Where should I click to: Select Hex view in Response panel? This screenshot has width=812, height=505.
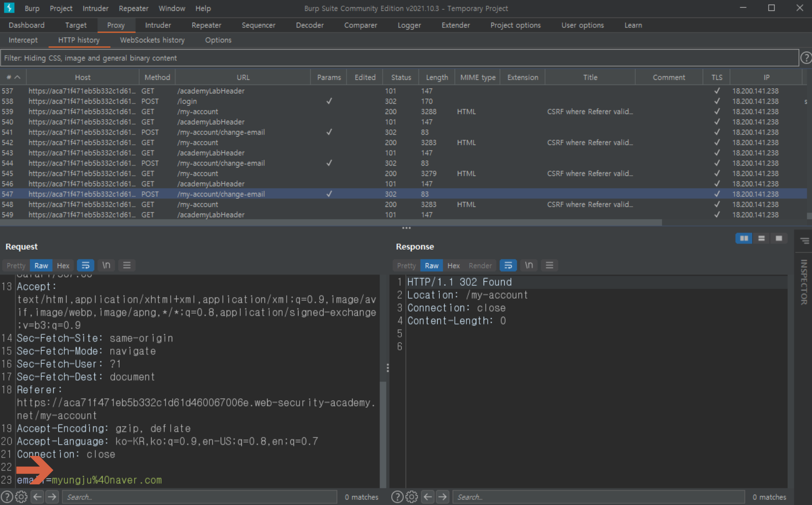pos(454,266)
